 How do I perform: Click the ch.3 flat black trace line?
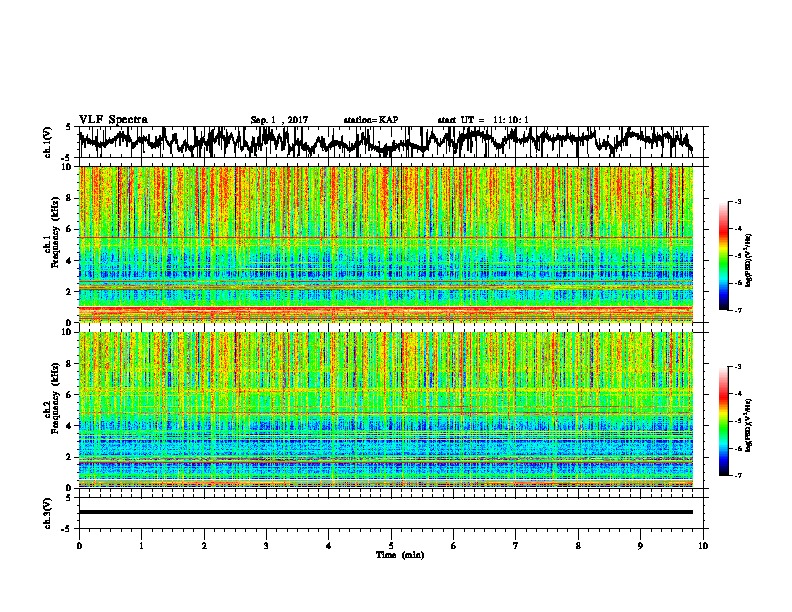(x=385, y=512)
